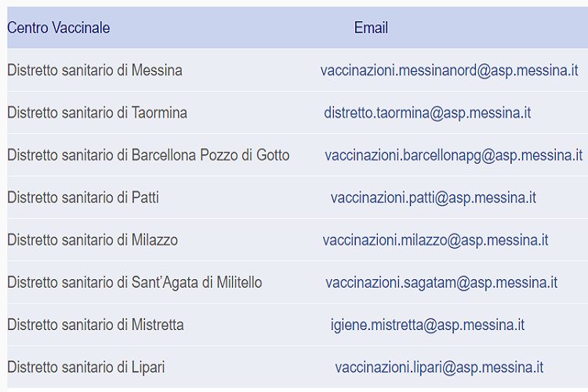Image resolution: width=588 pixels, height=392 pixels.
Task: Click 'Distretto sanitario di Taormina' entry
Action: (97, 113)
